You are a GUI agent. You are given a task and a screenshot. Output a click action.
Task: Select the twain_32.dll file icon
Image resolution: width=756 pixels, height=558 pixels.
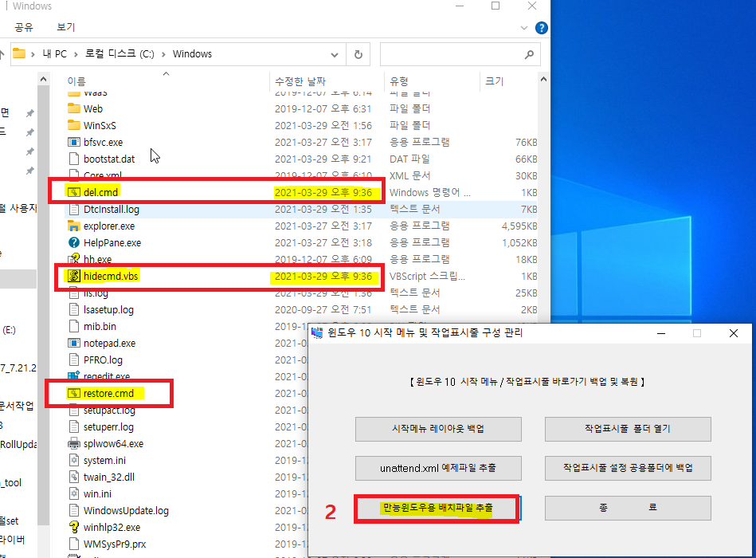pyautogui.click(x=74, y=477)
